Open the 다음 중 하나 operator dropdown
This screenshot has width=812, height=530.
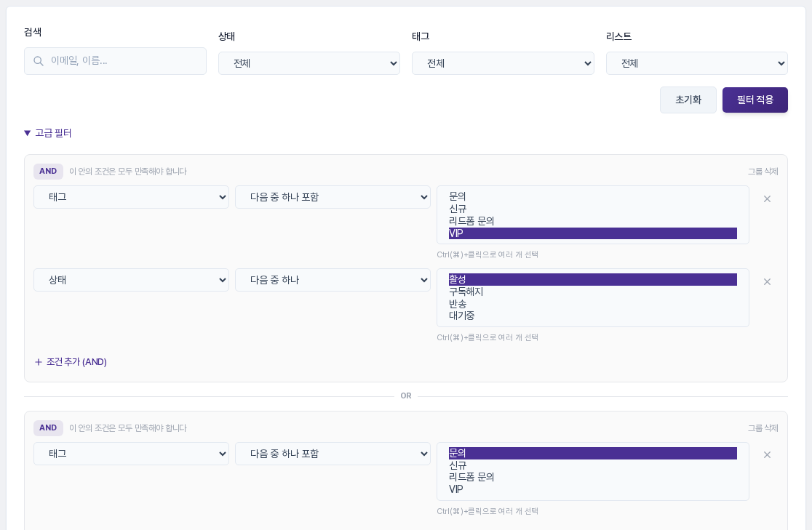[x=333, y=280]
